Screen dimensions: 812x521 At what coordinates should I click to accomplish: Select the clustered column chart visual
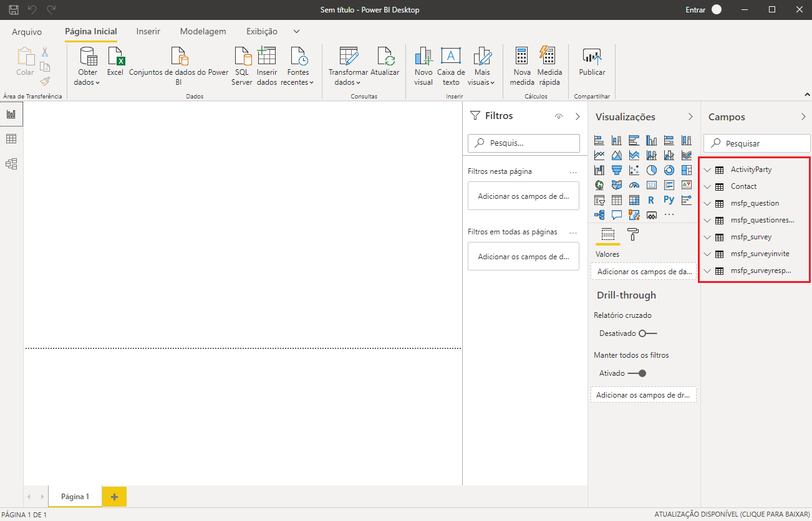pyautogui.click(x=652, y=140)
